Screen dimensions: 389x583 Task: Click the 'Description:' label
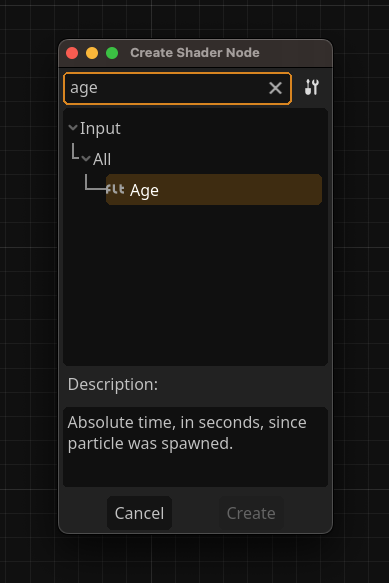113,384
